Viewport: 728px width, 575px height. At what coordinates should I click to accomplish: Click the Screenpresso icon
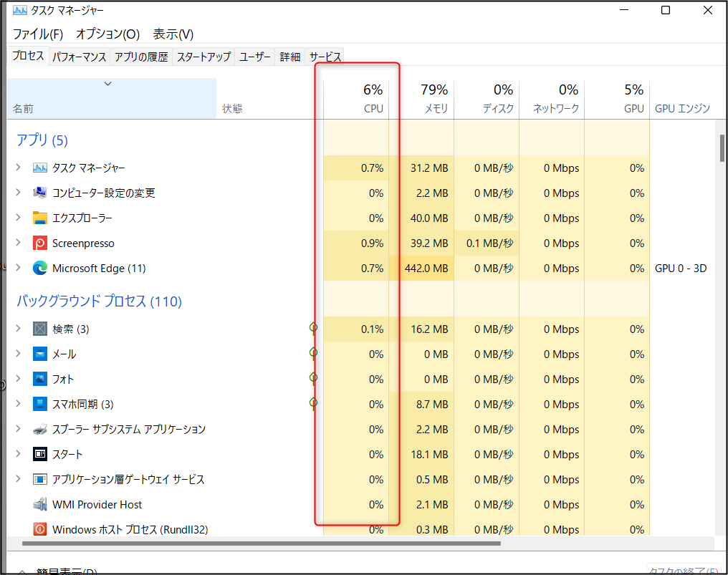[x=40, y=243]
